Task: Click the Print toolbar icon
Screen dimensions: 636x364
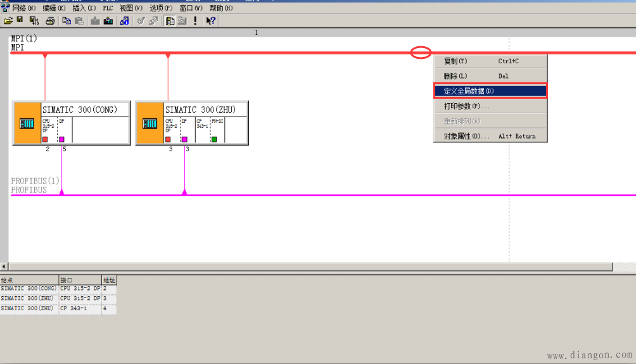Action: click(x=50, y=21)
